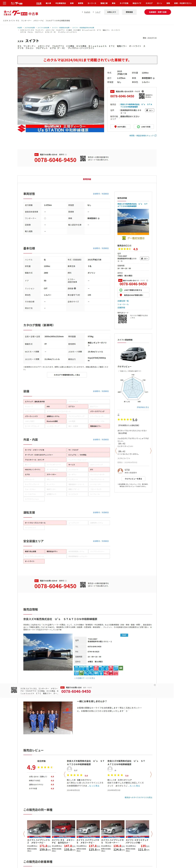Click the お気に入り button
Screen dimensions: 196x868
(x=111, y=12)
